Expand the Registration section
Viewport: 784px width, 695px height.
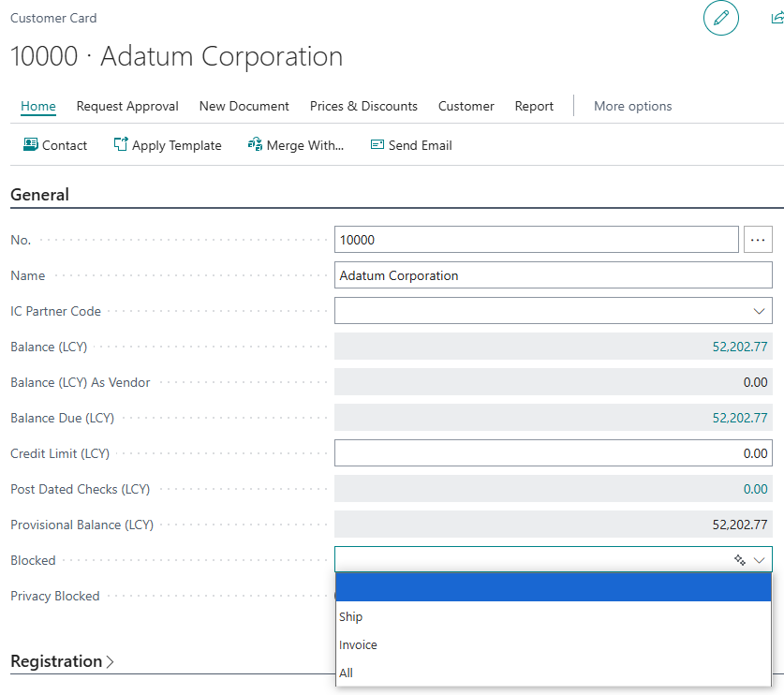pyautogui.click(x=63, y=661)
